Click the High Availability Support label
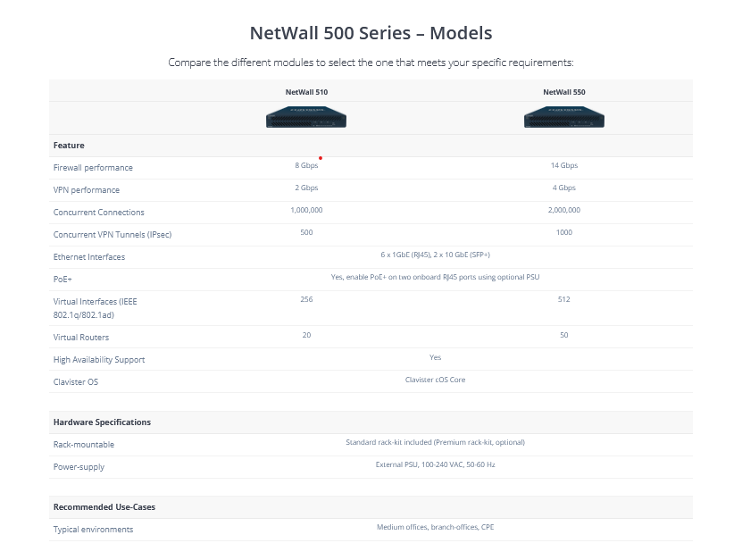 (98, 360)
